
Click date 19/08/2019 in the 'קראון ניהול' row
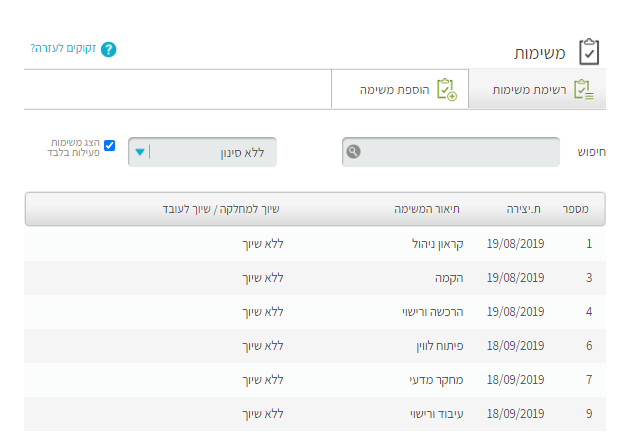pos(515,244)
